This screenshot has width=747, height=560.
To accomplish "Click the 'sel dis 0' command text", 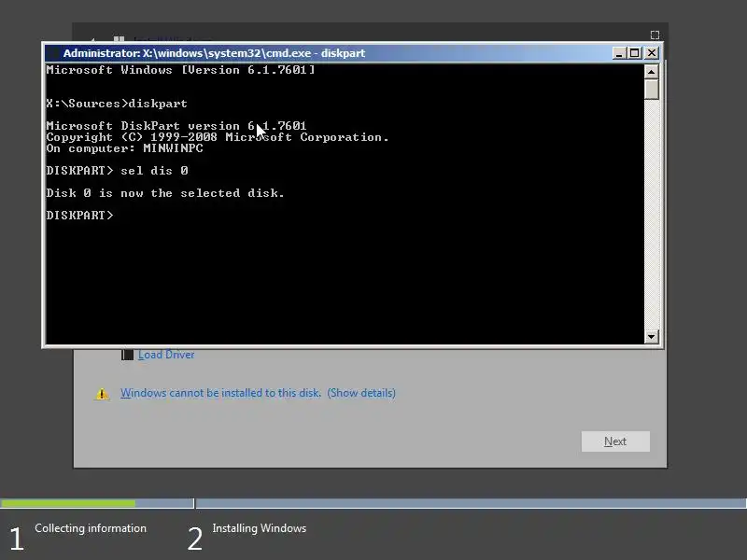I will 154,171.
